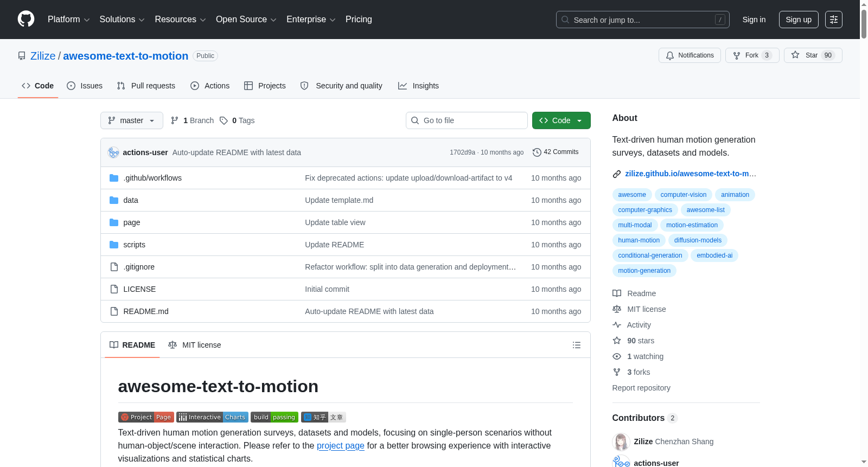Click the embodied-ai topic tag
The image size is (868, 467).
(714, 255)
